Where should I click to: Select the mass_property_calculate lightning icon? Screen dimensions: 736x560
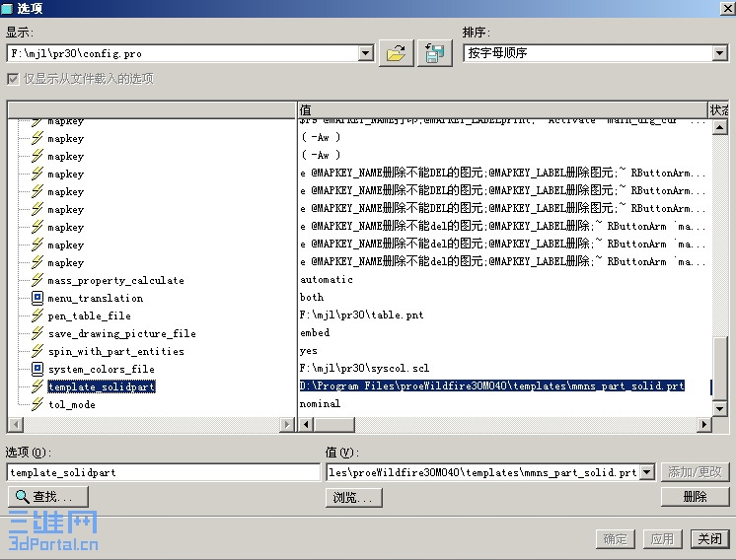point(37,280)
